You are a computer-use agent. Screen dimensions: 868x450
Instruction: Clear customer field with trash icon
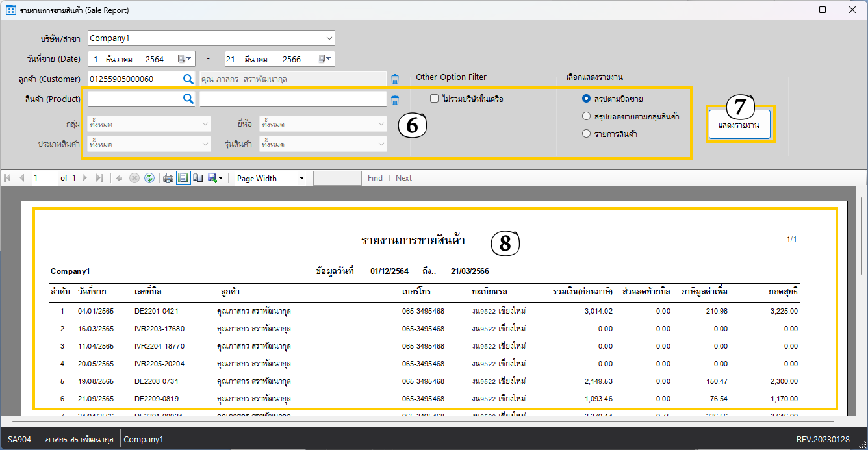pyautogui.click(x=394, y=79)
